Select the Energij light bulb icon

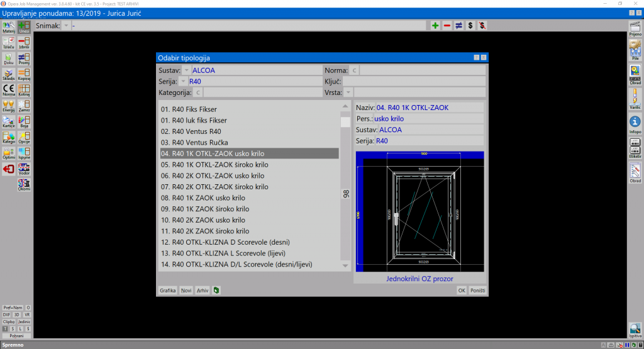coord(9,106)
